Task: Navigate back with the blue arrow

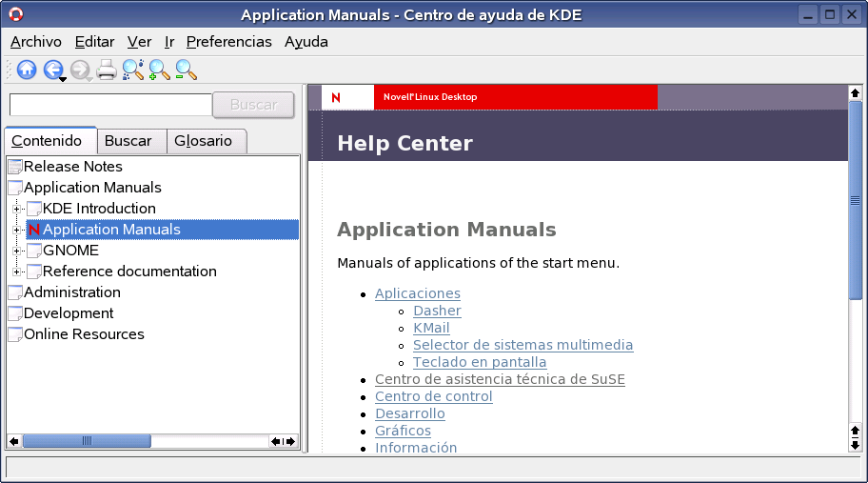Action: [53, 70]
